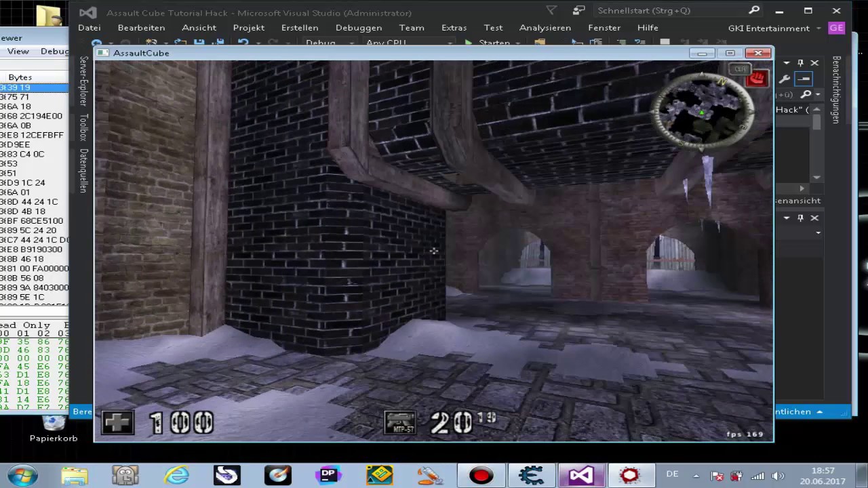Image resolution: width=868 pixels, height=488 pixels.
Task: Click the feedback icon next to Schnellstart
Action: [578, 11]
